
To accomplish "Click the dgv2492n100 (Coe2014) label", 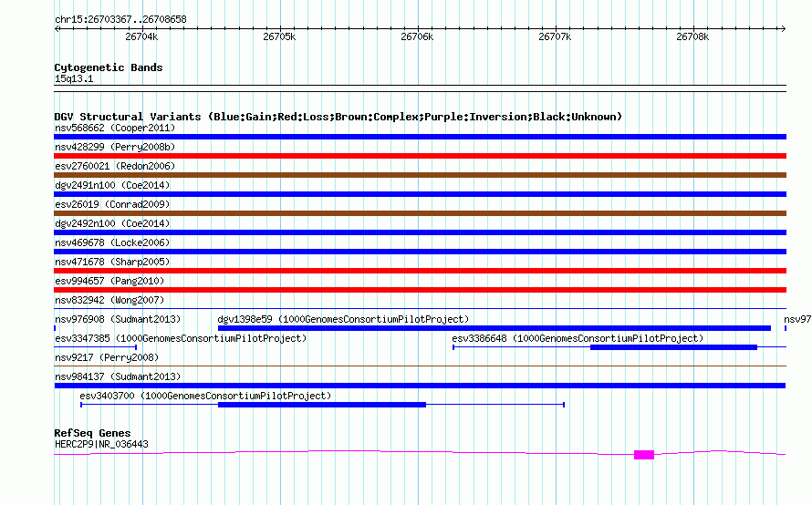I will [x=112, y=223].
